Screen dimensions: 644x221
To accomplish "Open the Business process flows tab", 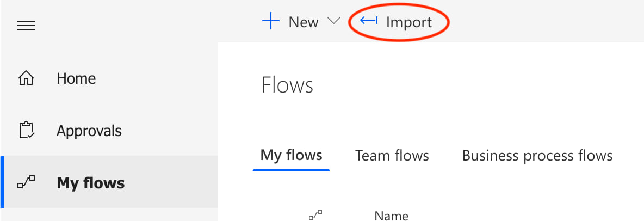I will click(x=537, y=156).
